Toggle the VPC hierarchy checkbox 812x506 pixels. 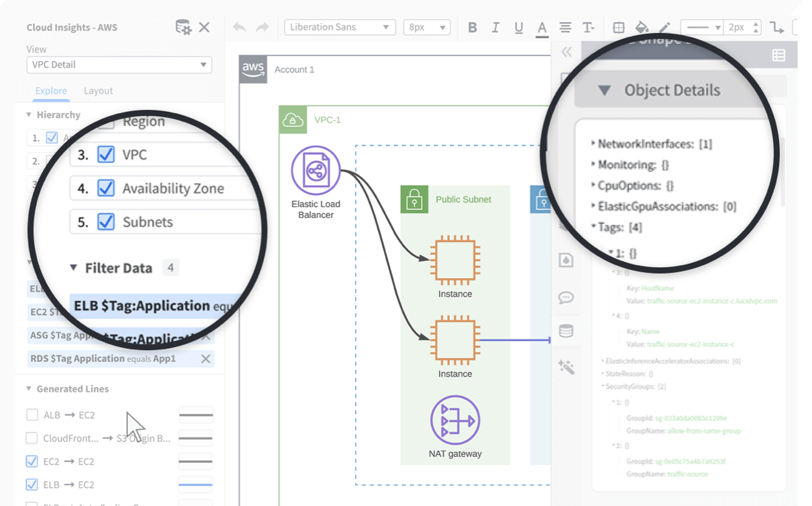click(106, 155)
